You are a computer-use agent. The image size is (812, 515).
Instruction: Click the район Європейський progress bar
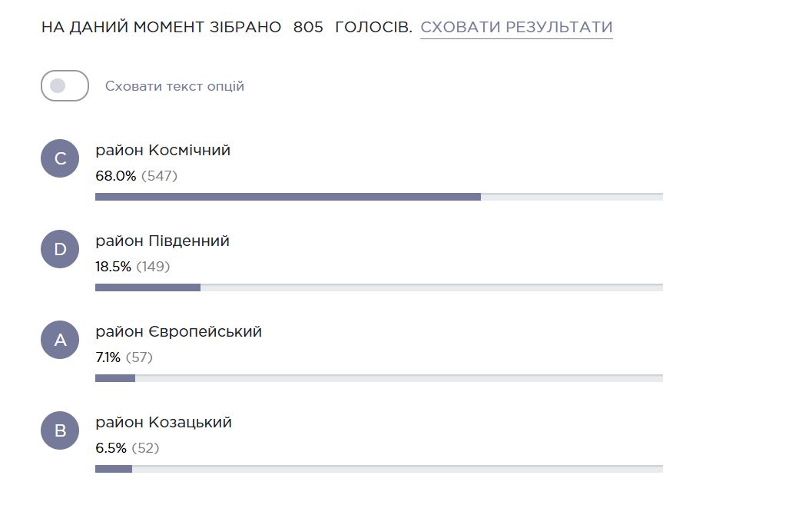(379, 378)
